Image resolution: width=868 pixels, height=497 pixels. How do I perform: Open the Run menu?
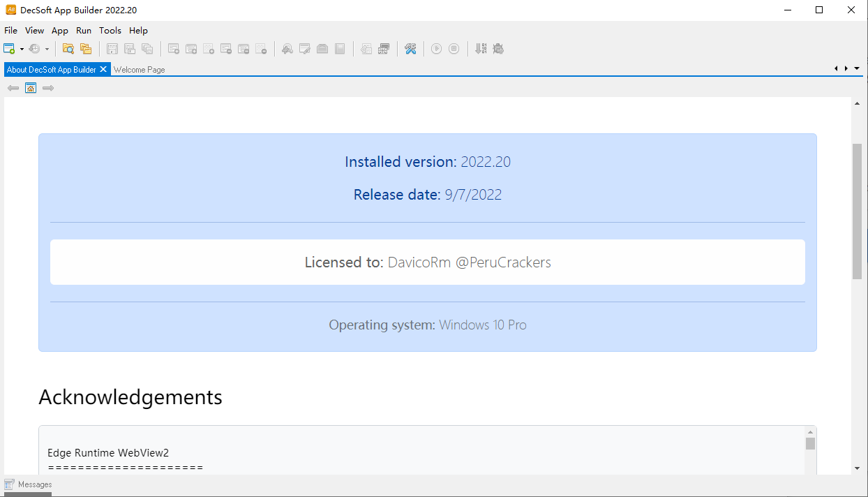point(84,31)
